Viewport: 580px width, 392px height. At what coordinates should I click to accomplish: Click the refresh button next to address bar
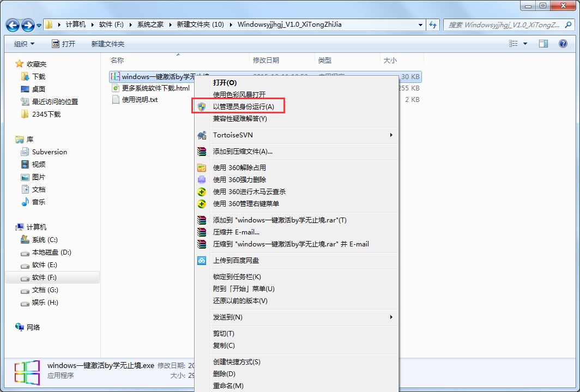point(432,25)
